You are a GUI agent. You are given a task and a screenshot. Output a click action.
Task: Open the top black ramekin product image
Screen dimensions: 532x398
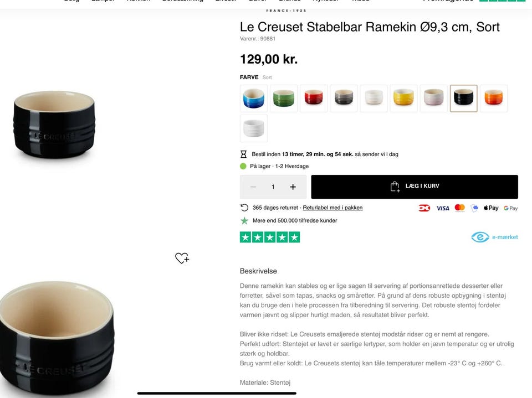(54, 124)
